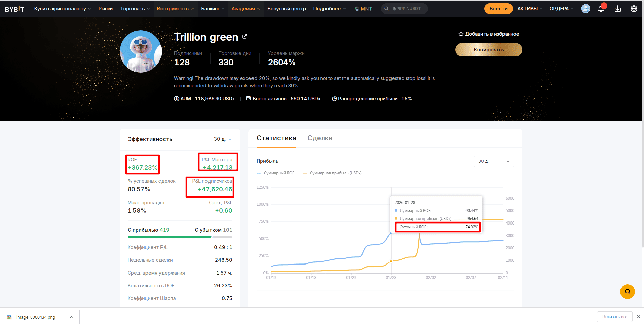644x325 pixels.
Task: Open the support headset chat icon
Action: coord(627,292)
